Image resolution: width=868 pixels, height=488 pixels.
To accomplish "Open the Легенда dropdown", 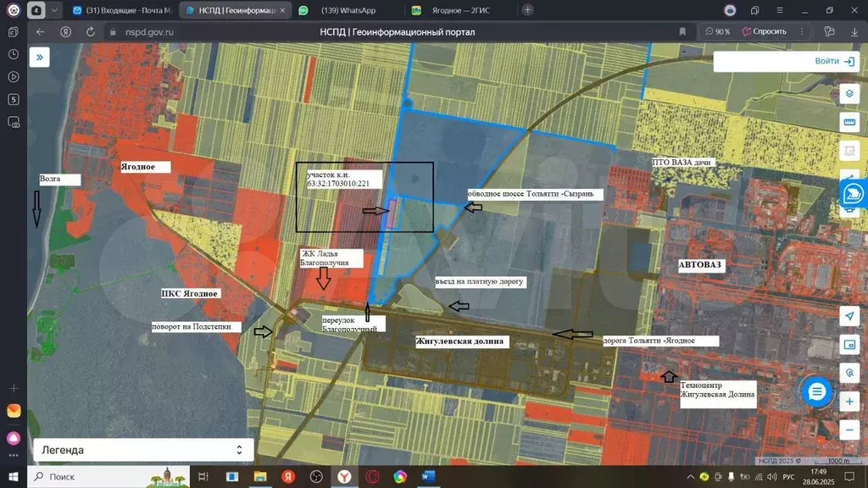I will point(143,450).
